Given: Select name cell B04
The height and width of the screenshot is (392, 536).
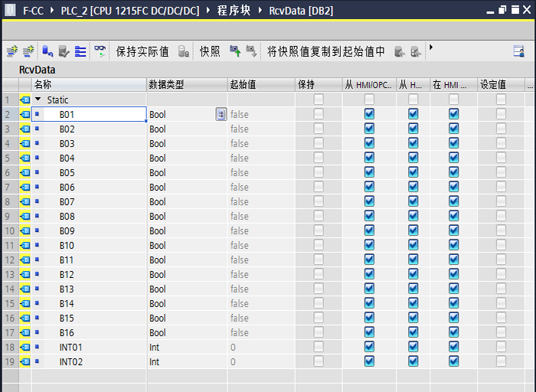Looking at the screenshot, I should pos(89,158).
